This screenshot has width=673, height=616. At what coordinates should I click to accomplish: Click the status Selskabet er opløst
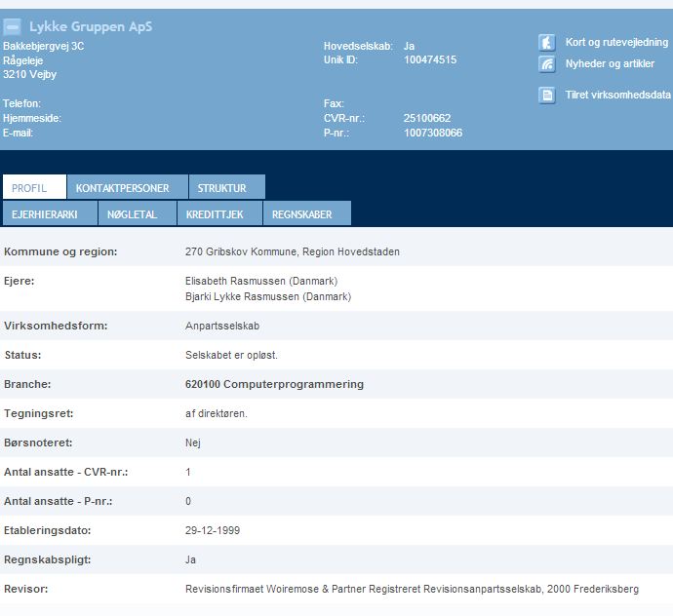point(231,355)
